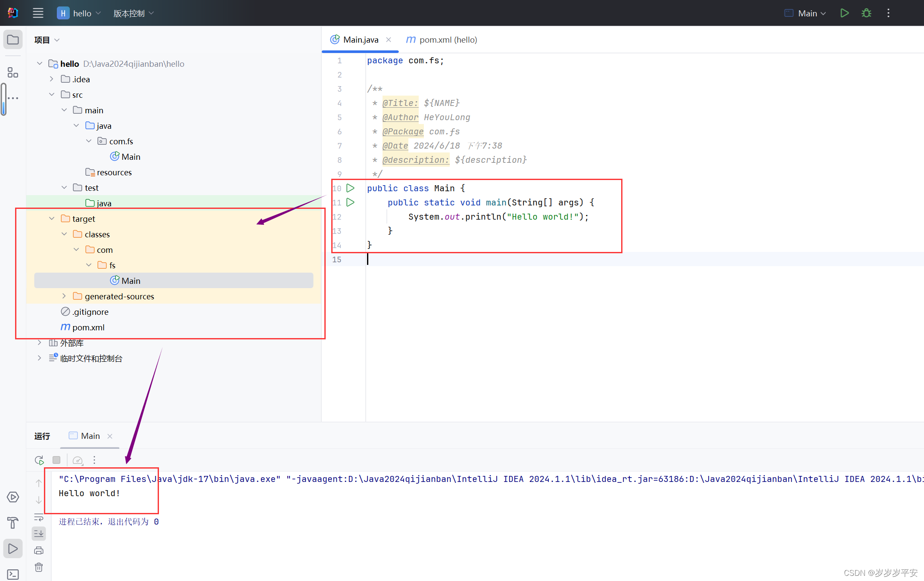Click the 进程已结束 exit code line
Image resolution: width=924 pixels, height=581 pixels.
[109, 522]
